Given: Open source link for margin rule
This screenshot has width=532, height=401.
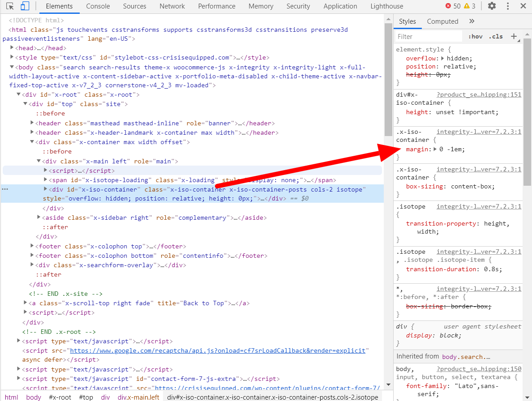Looking at the screenshot, I should click(479, 132).
